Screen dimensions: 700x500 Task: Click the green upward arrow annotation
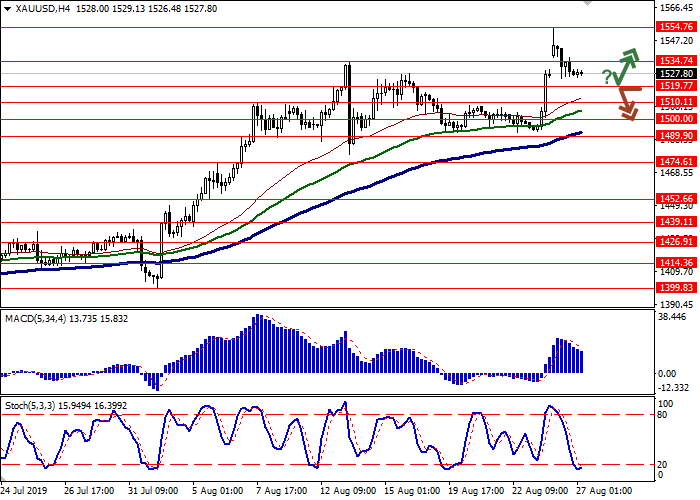627,64
